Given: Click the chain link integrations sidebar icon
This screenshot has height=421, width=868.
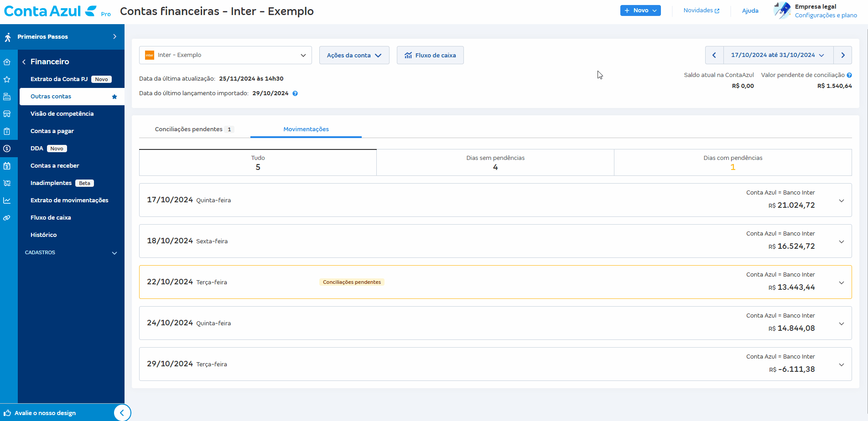Looking at the screenshot, I should (7, 218).
